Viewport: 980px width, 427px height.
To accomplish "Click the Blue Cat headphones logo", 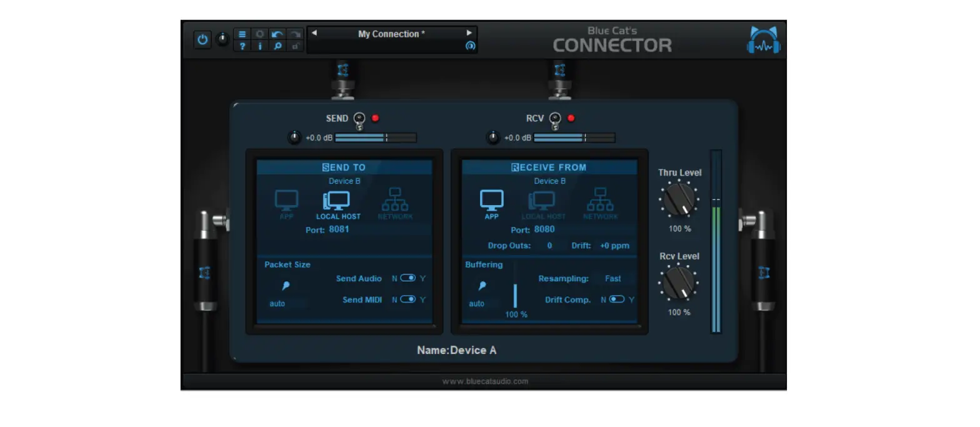I will pos(764,40).
